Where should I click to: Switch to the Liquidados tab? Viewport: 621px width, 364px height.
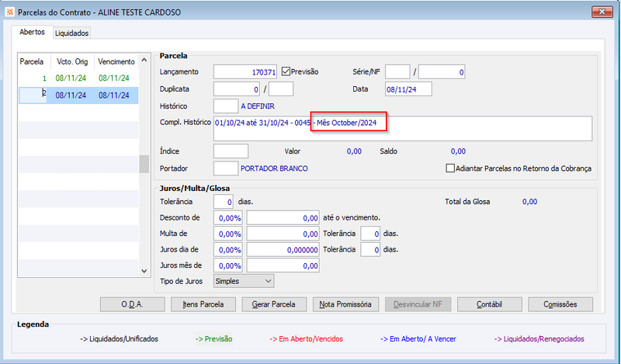pyautogui.click(x=71, y=33)
